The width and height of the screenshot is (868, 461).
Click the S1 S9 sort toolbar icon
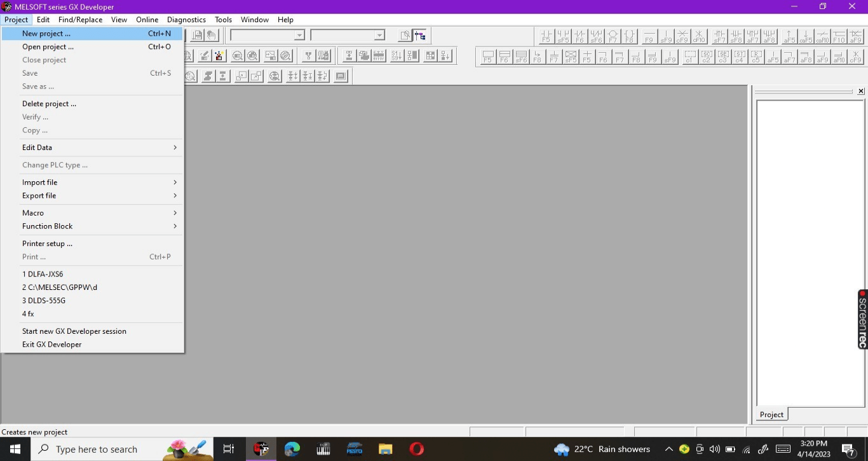[397, 56]
